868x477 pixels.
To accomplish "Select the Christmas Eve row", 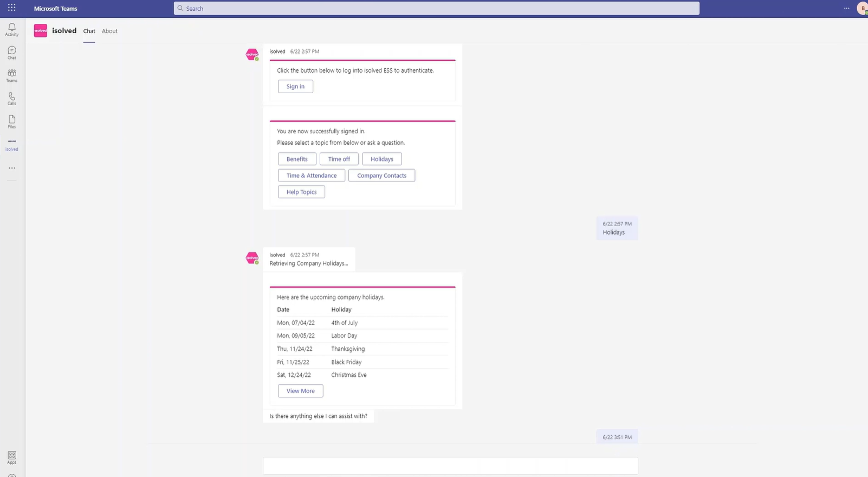I will (x=362, y=375).
